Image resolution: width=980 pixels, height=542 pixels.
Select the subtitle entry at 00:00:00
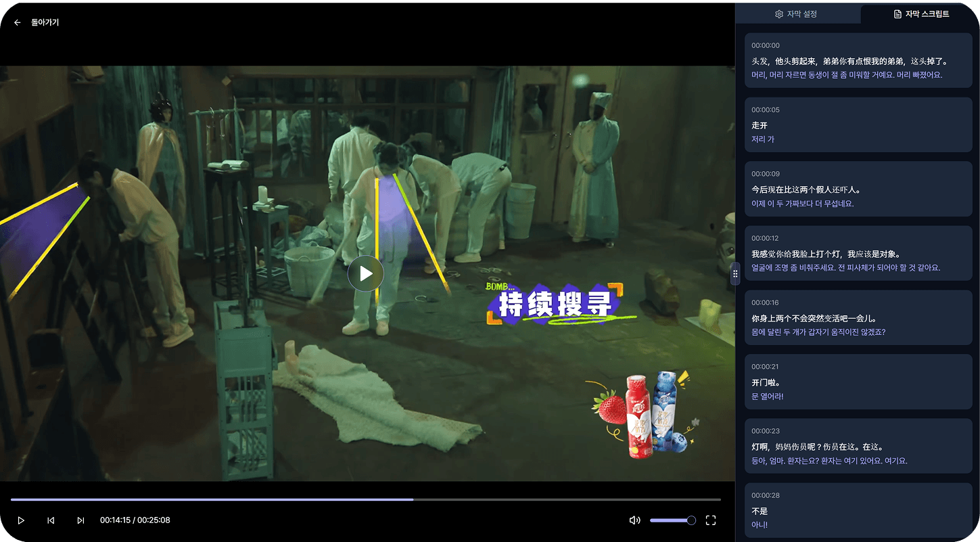point(858,61)
